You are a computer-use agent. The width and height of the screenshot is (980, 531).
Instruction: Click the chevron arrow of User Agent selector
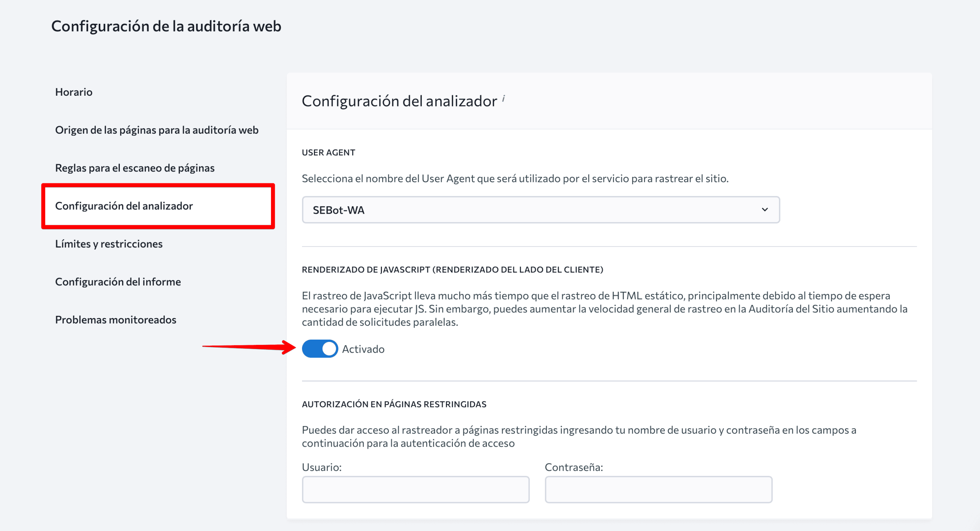(764, 209)
